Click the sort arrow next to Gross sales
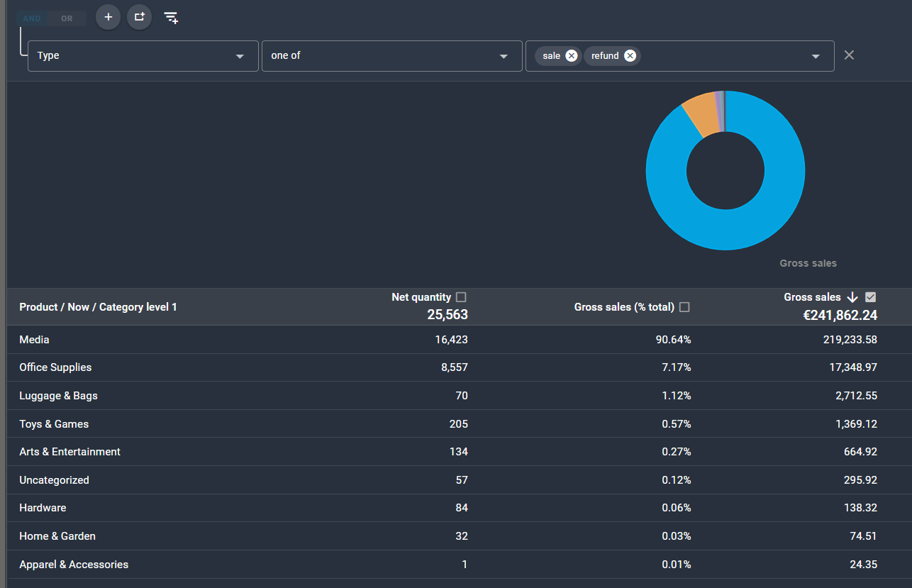The image size is (912, 588). click(x=852, y=297)
